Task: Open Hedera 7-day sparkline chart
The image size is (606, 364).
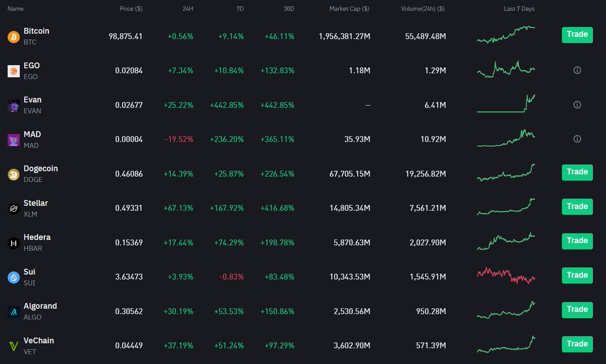Action: (x=506, y=241)
